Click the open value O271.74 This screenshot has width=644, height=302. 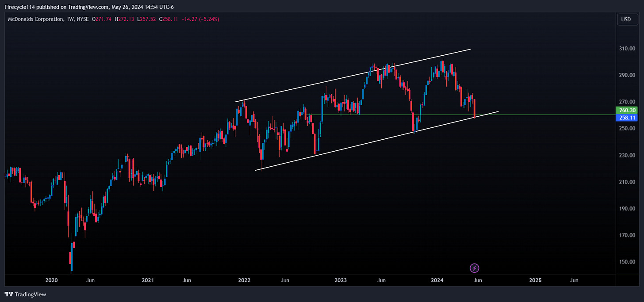[x=102, y=19]
